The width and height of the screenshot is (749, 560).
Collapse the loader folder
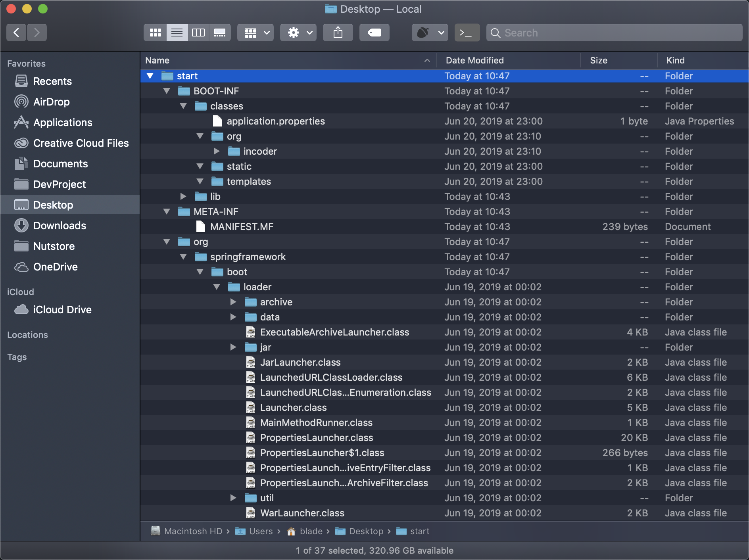[x=217, y=287]
